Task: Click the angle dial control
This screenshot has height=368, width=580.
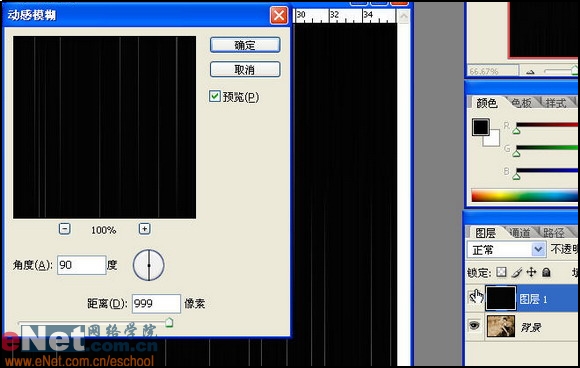Action: (x=149, y=265)
